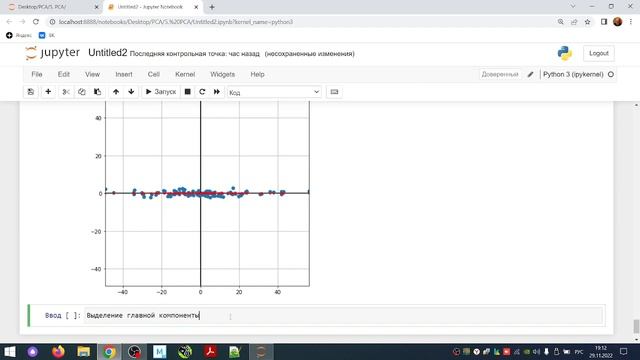Open the command palette keyboard icon
Viewport: 640px width, 360px height.
pos(334,92)
